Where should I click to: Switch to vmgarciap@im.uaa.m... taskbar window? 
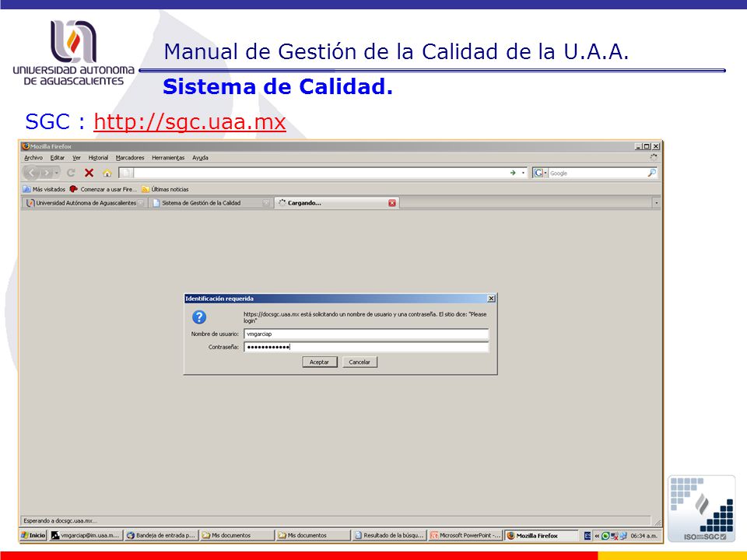coord(86,536)
